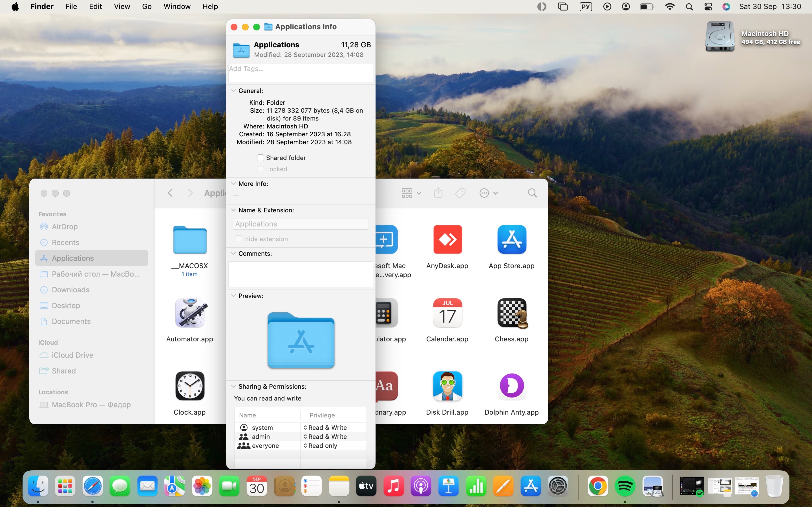Open Spotify from the Dock
Screen dimensions: 812x507
click(624, 486)
